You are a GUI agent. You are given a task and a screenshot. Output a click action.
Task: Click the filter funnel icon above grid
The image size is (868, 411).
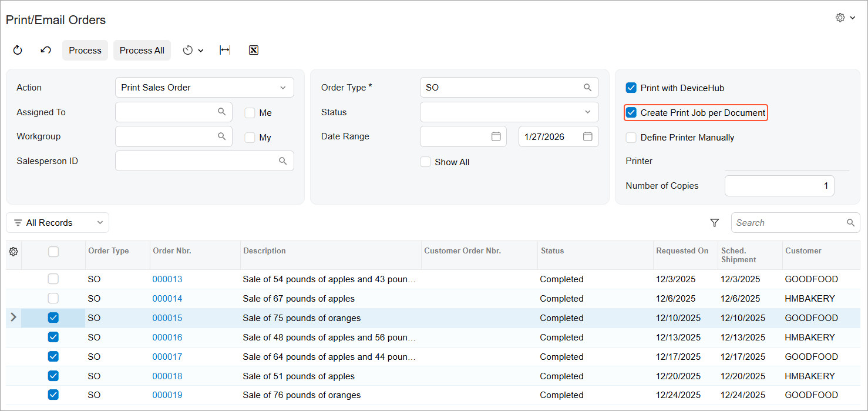tap(714, 223)
